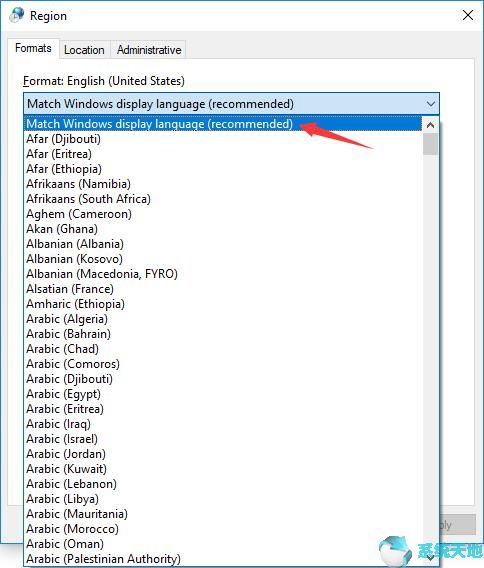Choose Arabic (Libya) entry
The height and width of the screenshot is (568, 484).
click(223, 499)
